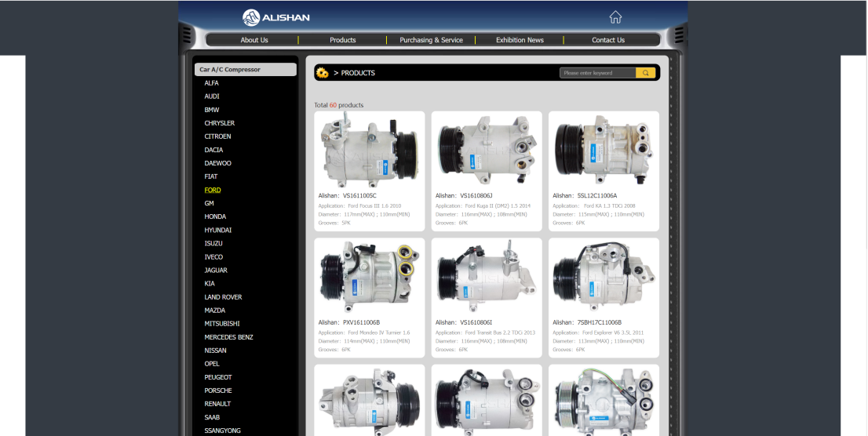Open the 5SL12C11006A compressor thumbnail
Screen dimensions: 868x436
click(x=604, y=149)
